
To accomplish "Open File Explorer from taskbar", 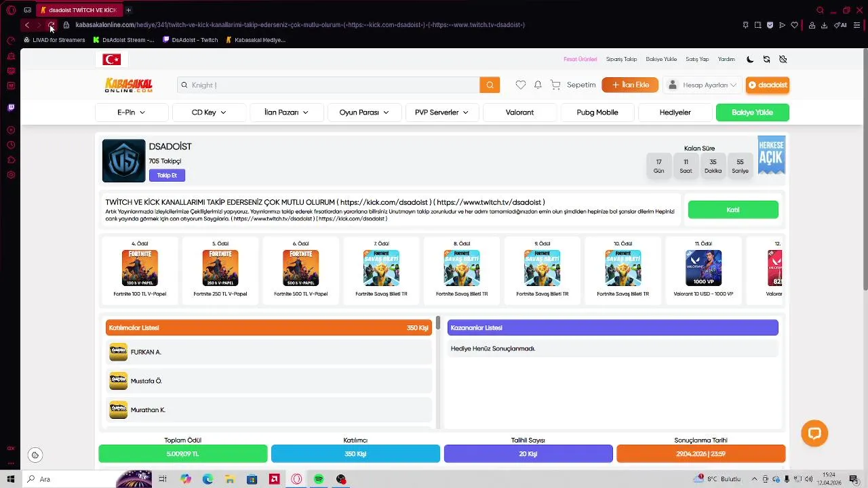I will pos(230,479).
